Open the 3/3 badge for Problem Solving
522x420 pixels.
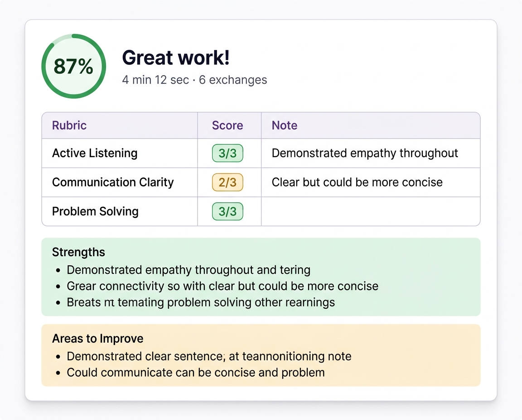pyautogui.click(x=228, y=211)
